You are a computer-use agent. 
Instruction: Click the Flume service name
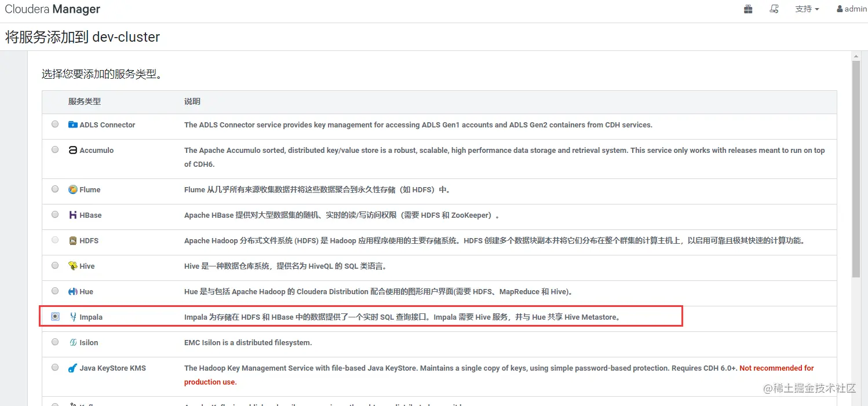pyautogui.click(x=90, y=189)
